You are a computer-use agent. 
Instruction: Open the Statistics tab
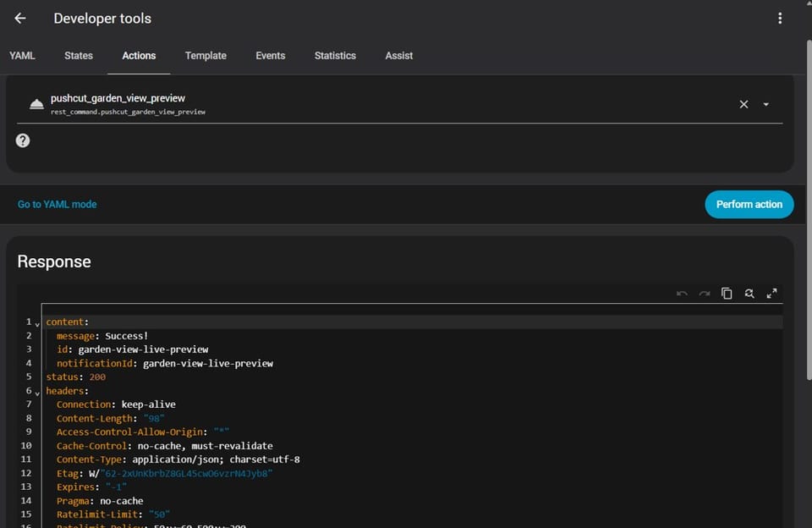click(x=335, y=56)
